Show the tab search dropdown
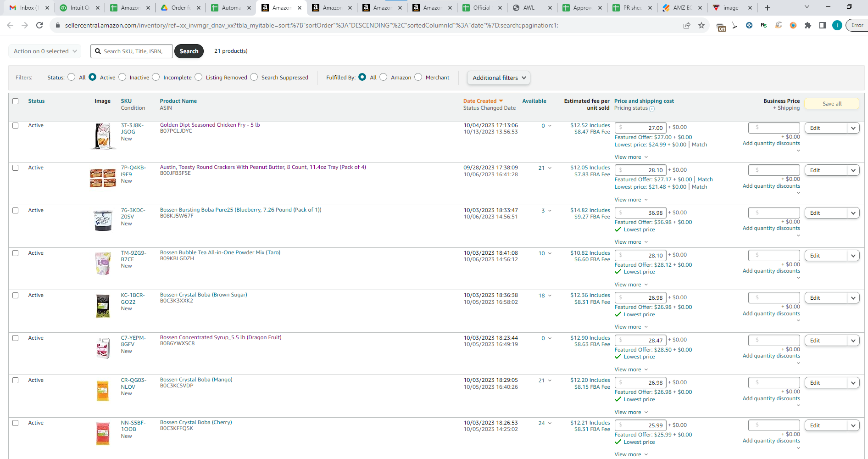The height and width of the screenshot is (459, 868). [x=807, y=7]
